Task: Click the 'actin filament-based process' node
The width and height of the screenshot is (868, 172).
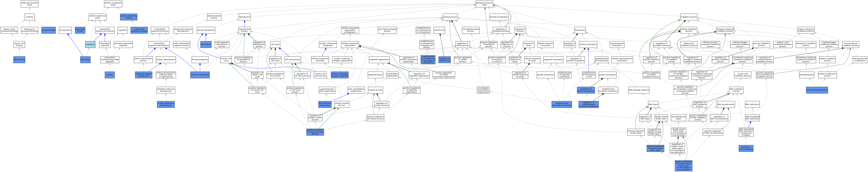Action: click(387, 30)
